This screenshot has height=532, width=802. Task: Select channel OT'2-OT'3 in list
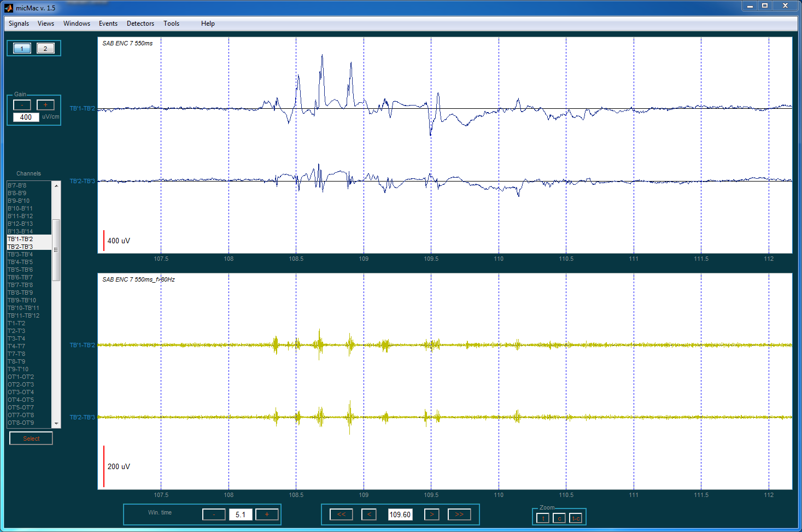[x=29, y=384]
